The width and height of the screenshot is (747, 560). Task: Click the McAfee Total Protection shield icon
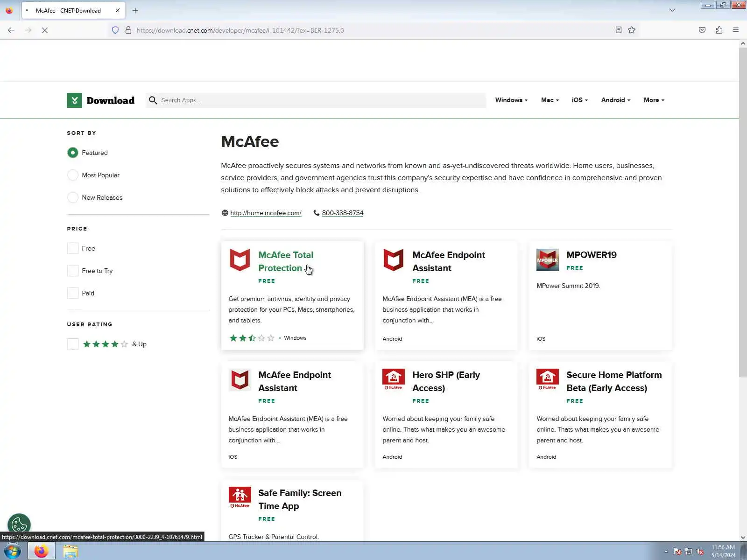point(240,260)
